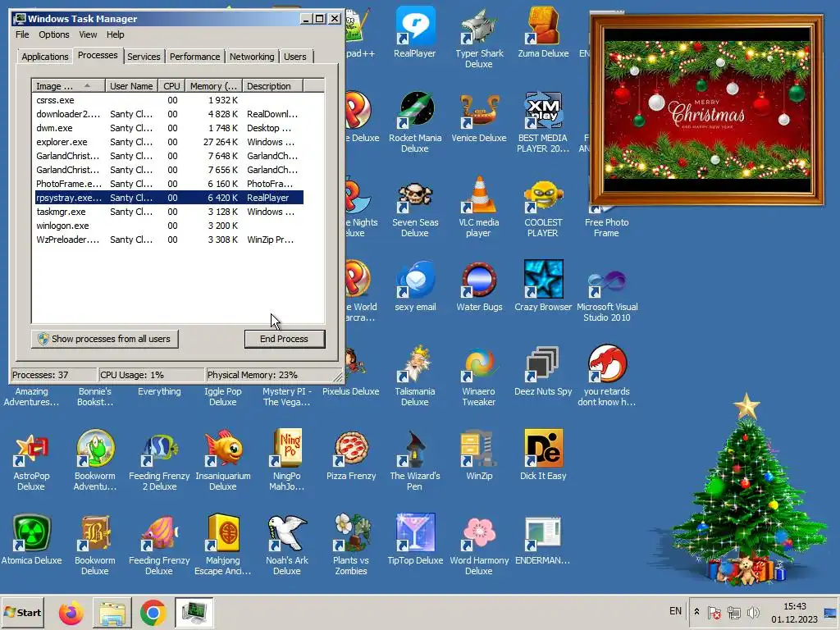Sort by the Memory column header

point(213,86)
